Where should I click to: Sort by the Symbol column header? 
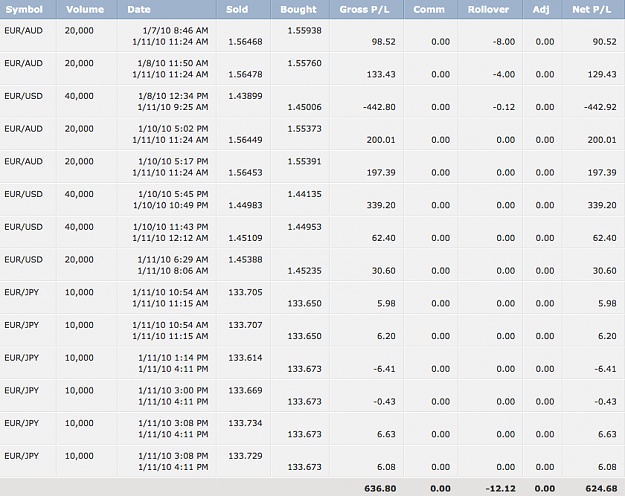(24, 9)
